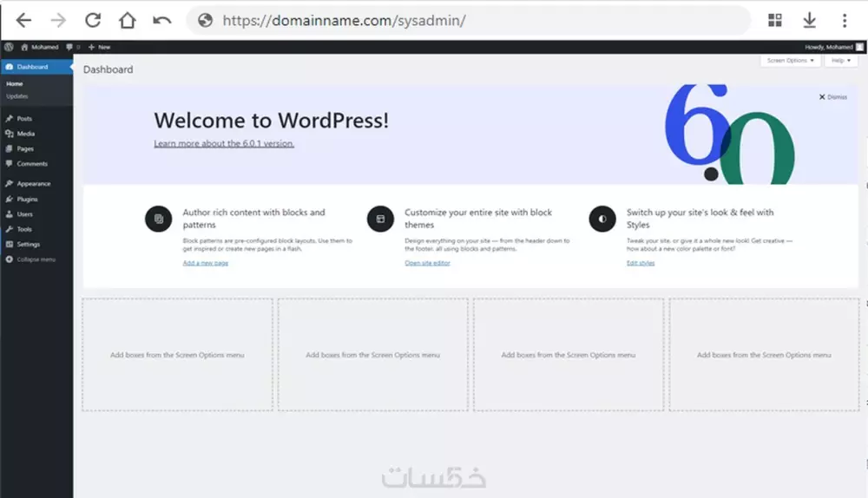This screenshot has height=498, width=868.
Task: Click Switch up your site's look heading
Action: click(x=700, y=219)
